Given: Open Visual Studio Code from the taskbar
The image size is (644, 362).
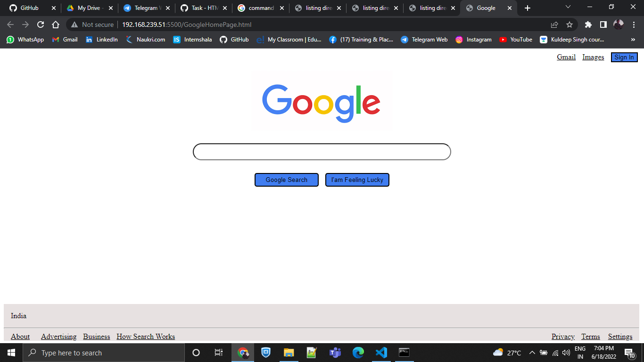Looking at the screenshot, I should pyautogui.click(x=381, y=352).
